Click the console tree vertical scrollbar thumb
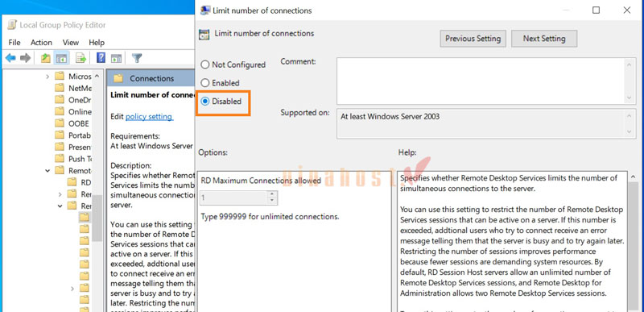Screen dimensions: 644x312 tap(97, 218)
